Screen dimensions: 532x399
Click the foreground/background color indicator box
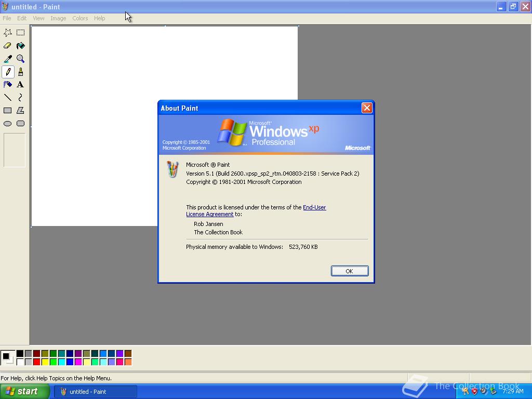point(7,357)
